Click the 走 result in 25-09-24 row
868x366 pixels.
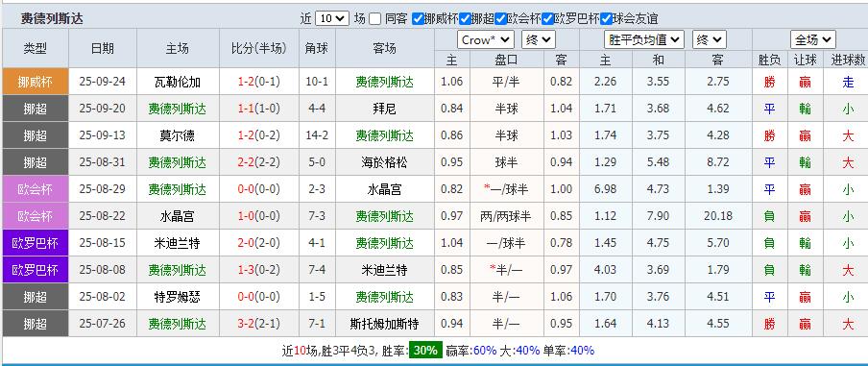click(x=848, y=83)
